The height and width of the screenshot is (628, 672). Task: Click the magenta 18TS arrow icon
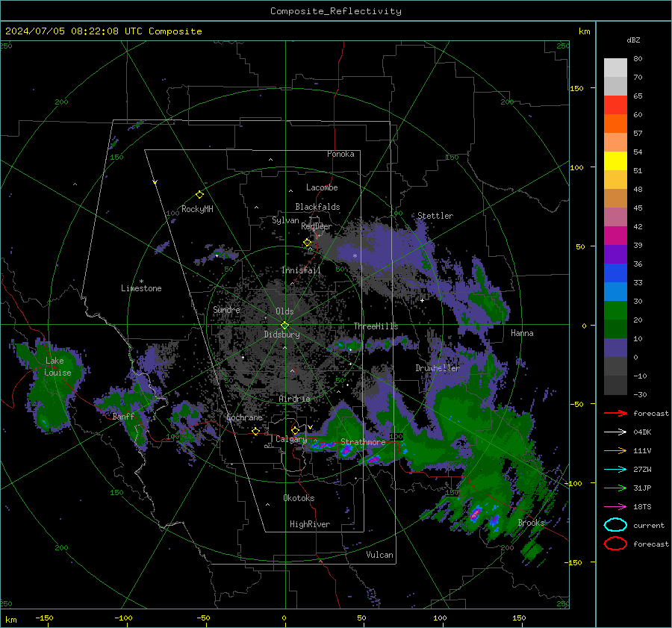click(x=615, y=507)
